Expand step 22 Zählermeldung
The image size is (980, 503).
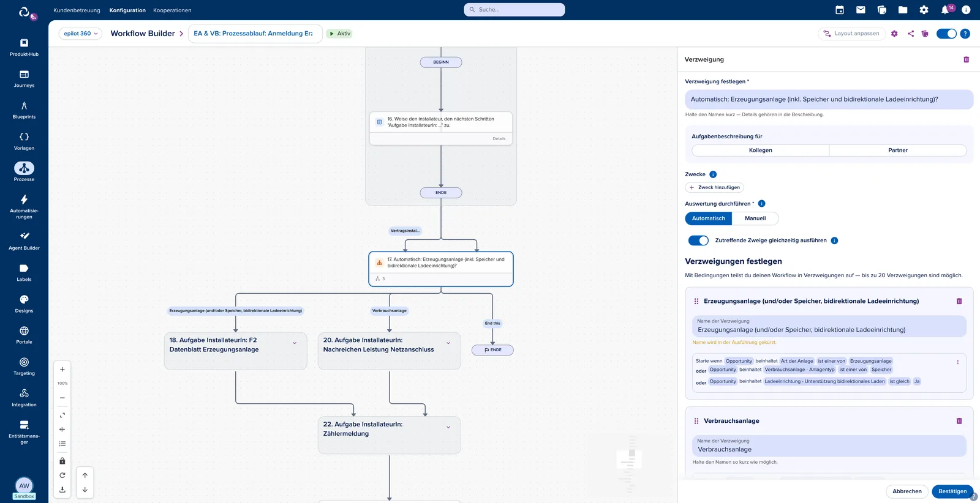[x=448, y=427]
